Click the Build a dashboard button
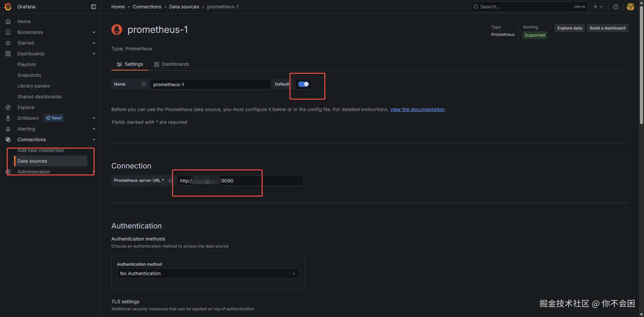This screenshot has width=644, height=317. pyautogui.click(x=607, y=28)
